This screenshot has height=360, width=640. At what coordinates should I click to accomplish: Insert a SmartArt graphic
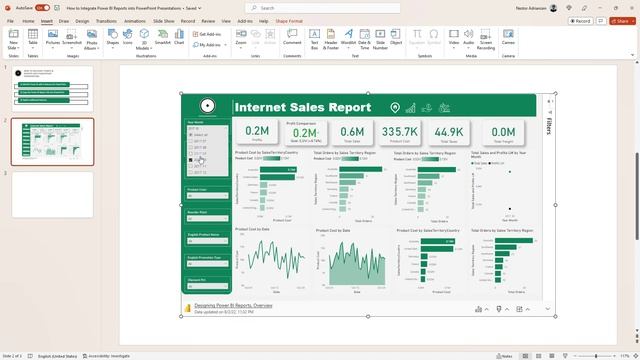click(162, 37)
